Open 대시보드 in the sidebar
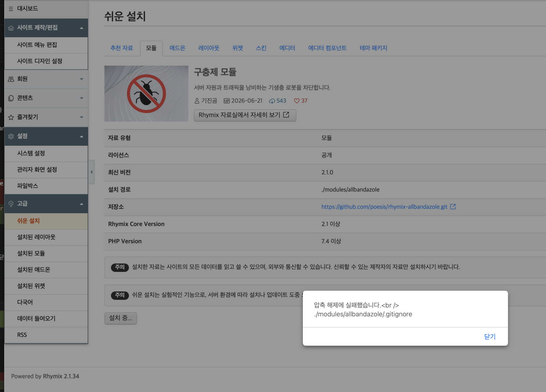 tap(46, 9)
